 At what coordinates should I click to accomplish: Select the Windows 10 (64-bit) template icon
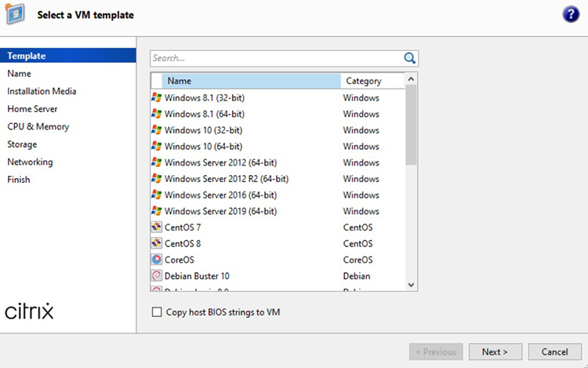coord(157,147)
